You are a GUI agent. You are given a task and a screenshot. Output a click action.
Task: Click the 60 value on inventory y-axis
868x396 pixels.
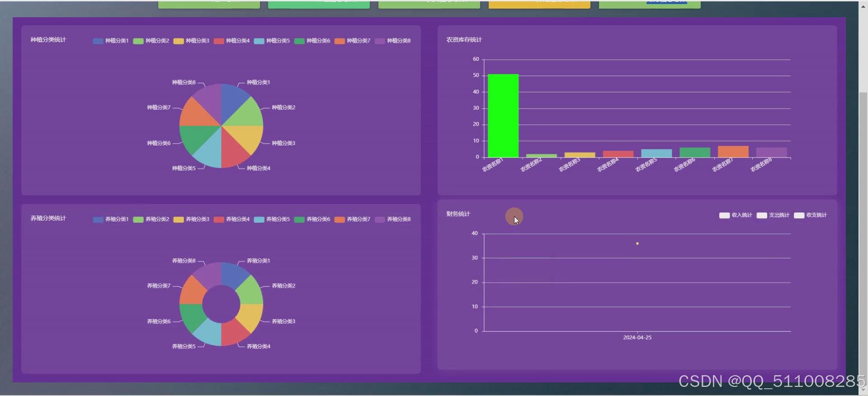click(x=476, y=59)
